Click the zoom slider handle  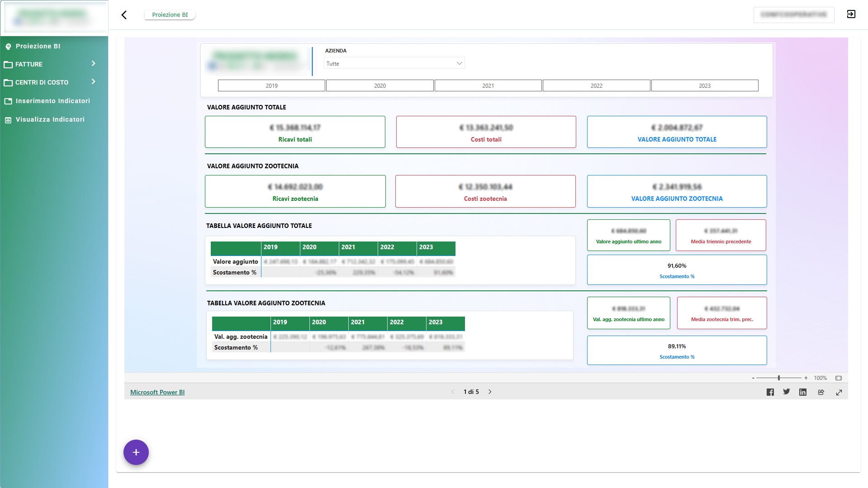click(x=778, y=378)
